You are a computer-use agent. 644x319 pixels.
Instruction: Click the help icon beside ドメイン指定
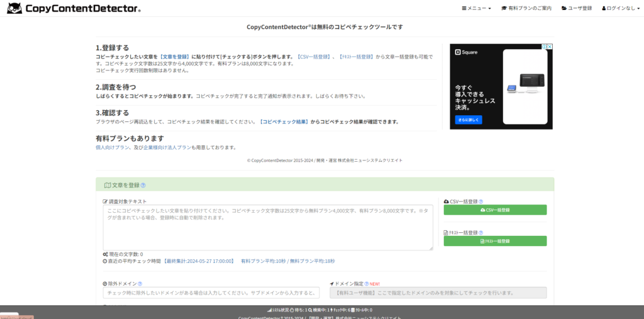click(367, 284)
